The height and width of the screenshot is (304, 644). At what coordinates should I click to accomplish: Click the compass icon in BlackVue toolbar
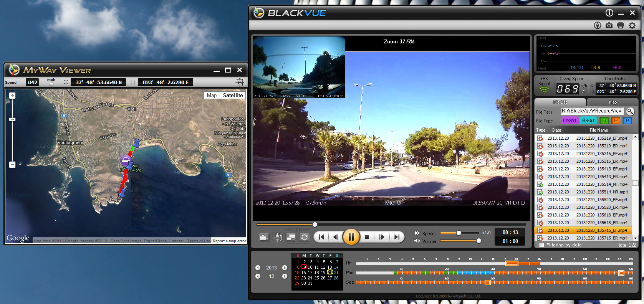(597, 25)
